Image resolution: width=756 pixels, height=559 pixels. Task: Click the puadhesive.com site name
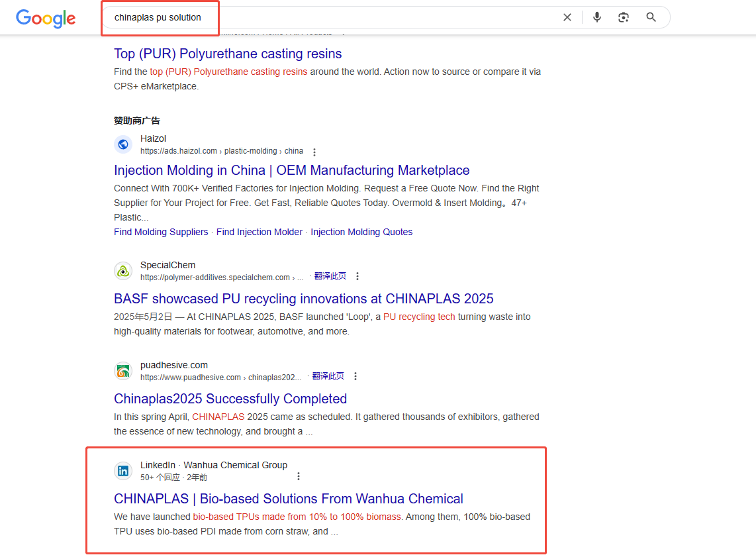tap(174, 365)
